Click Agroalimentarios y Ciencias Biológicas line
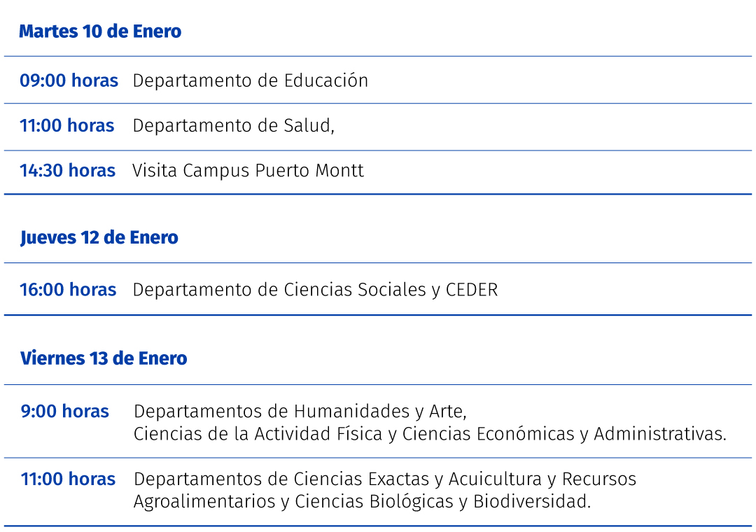 coord(362,502)
